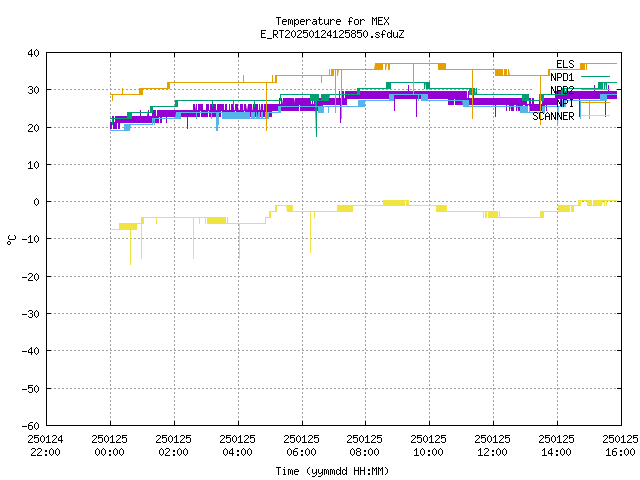The width and height of the screenshot is (640, 480).
Task: Click the green NPD1 legend line sample
Action: pyautogui.click(x=595, y=76)
